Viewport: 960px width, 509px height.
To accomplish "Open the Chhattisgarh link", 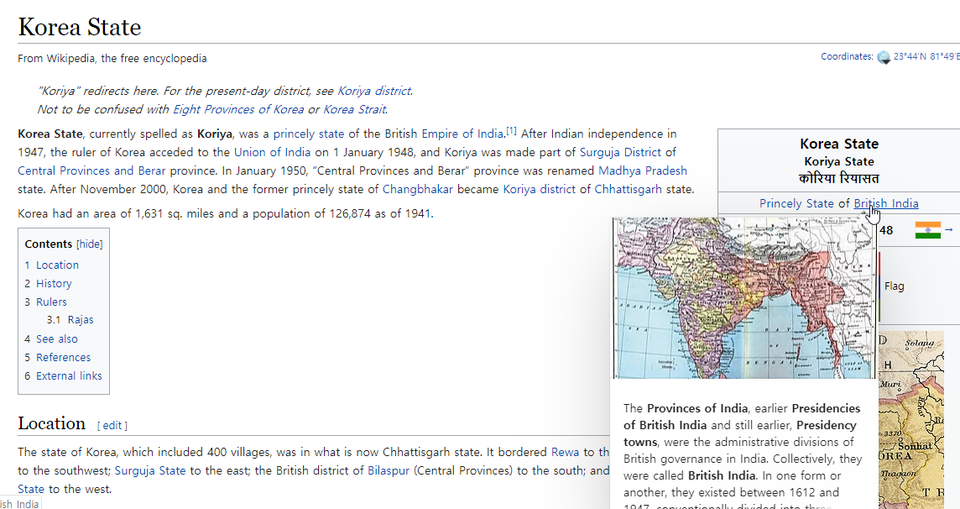I will (628, 189).
